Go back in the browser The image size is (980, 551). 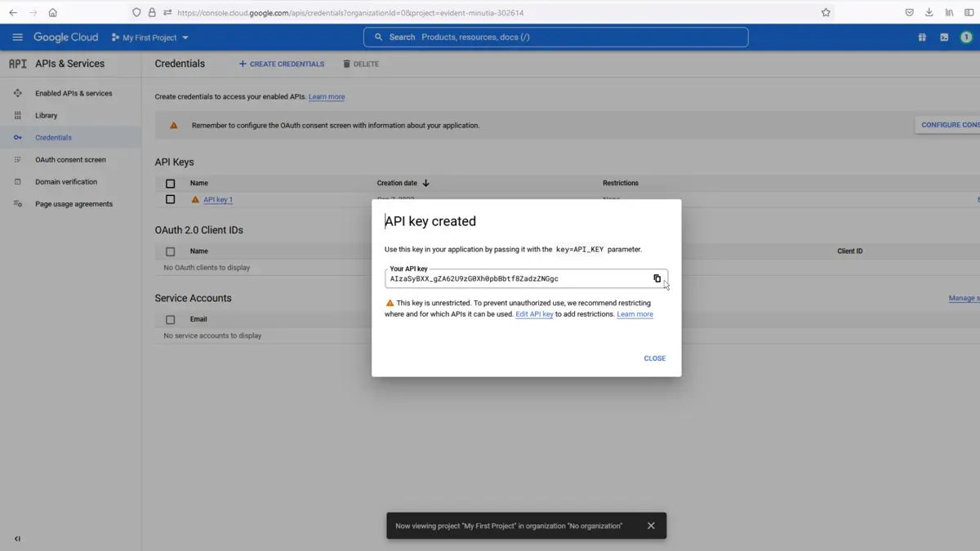tap(13, 12)
